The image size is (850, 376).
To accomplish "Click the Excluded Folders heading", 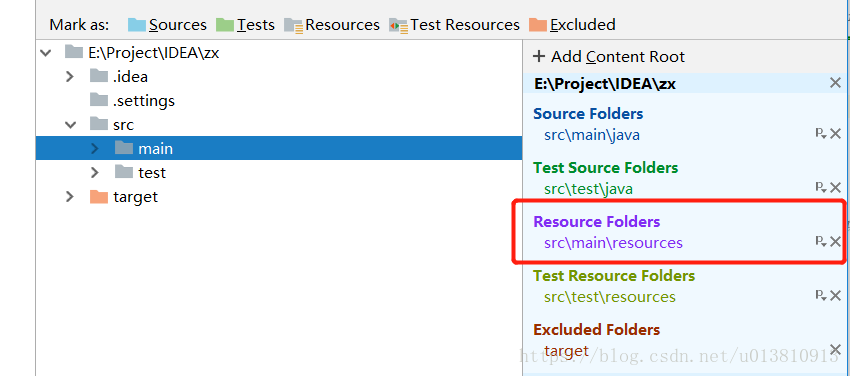I will coord(596,329).
